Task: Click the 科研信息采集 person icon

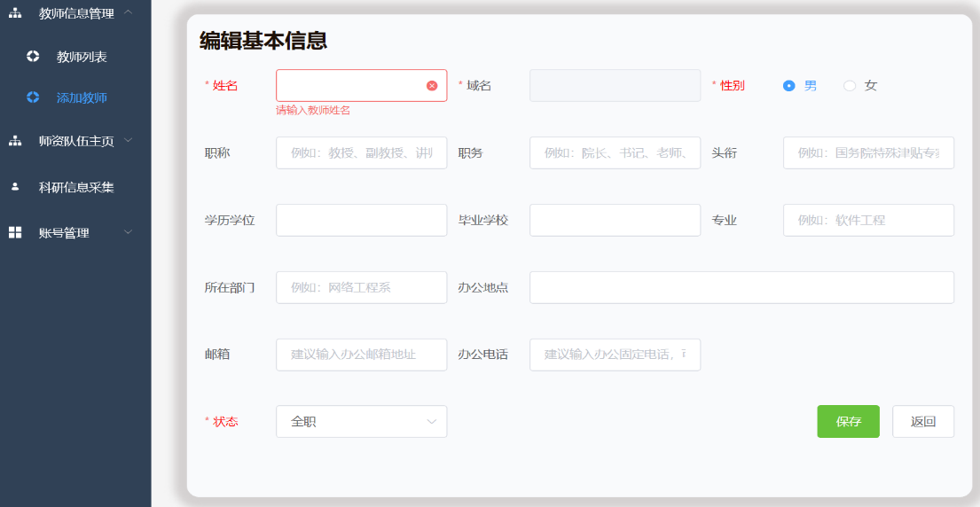Action: pos(15,187)
